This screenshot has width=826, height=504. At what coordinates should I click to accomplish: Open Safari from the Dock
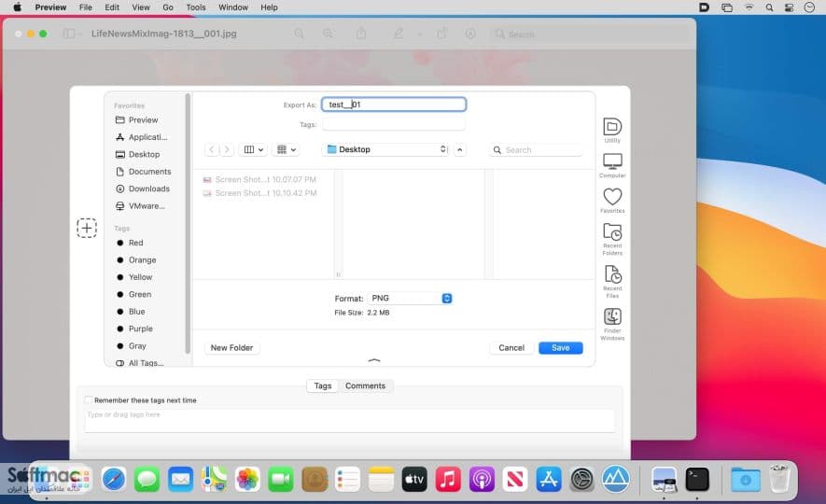[x=114, y=480]
